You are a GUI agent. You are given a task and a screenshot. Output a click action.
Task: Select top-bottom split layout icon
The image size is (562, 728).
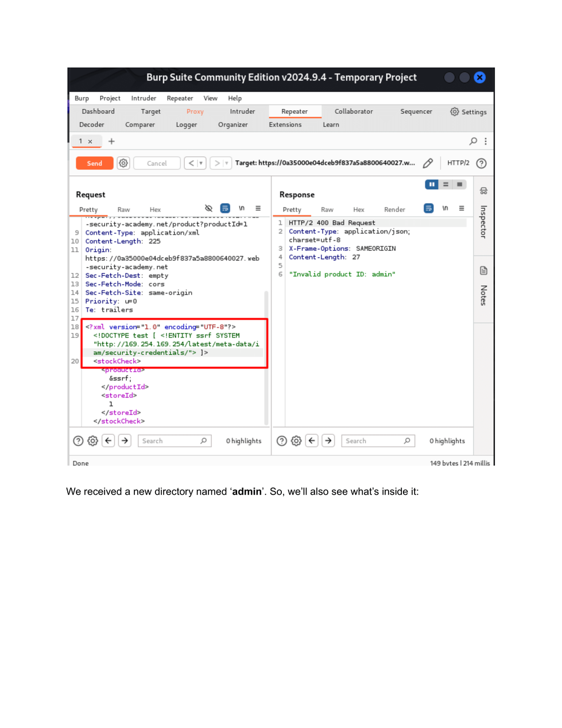pyautogui.click(x=445, y=184)
